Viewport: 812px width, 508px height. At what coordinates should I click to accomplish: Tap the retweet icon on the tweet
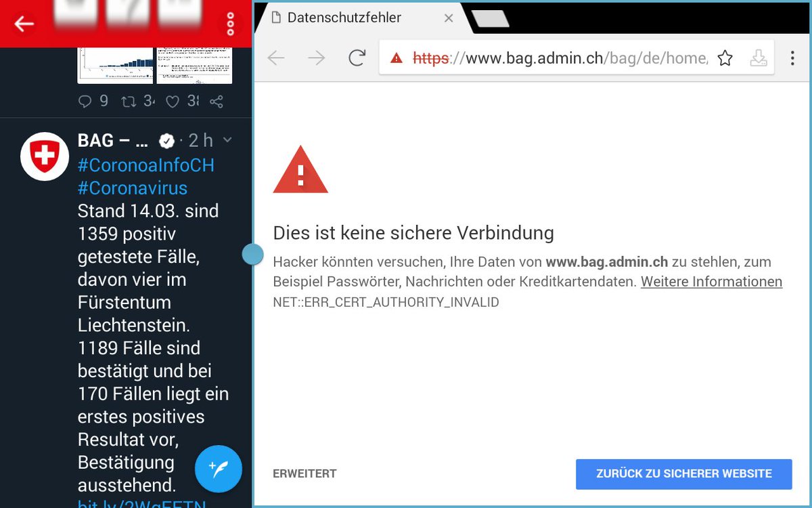[128, 102]
